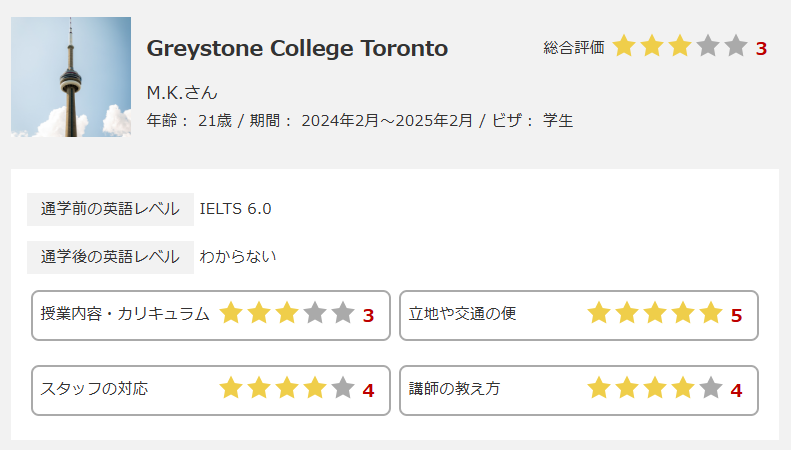Viewport: 791px width, 450px height.
Task: Click the third gold star of 総合評価
Action: [680, 45]
